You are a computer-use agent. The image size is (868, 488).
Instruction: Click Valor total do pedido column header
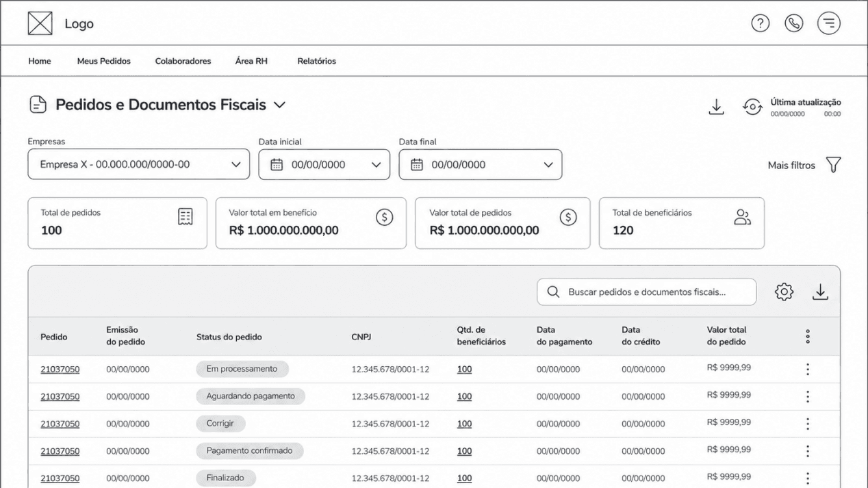point(727,336)
